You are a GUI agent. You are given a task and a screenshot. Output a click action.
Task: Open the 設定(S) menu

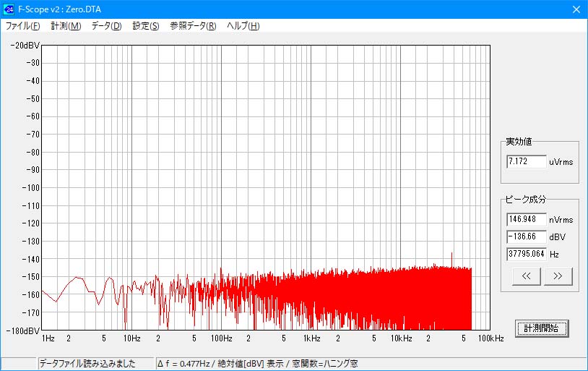pyautogui.click(x=146, y=26)
